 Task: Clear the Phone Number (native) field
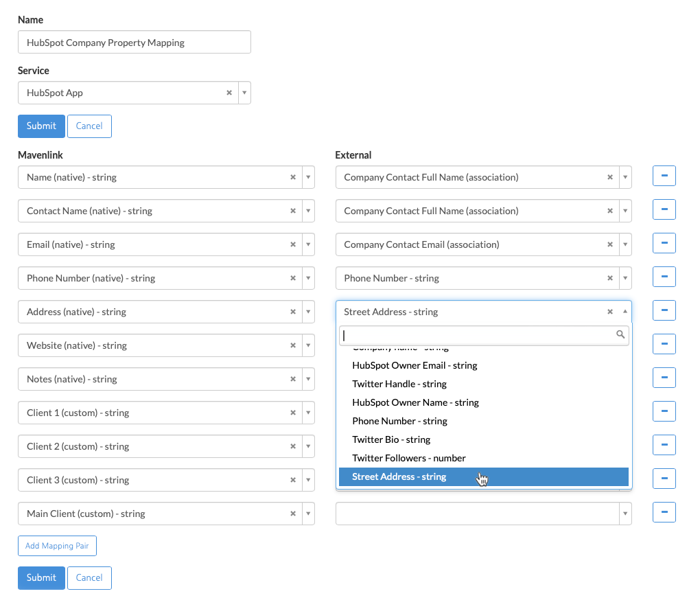(x=293, y=278)
